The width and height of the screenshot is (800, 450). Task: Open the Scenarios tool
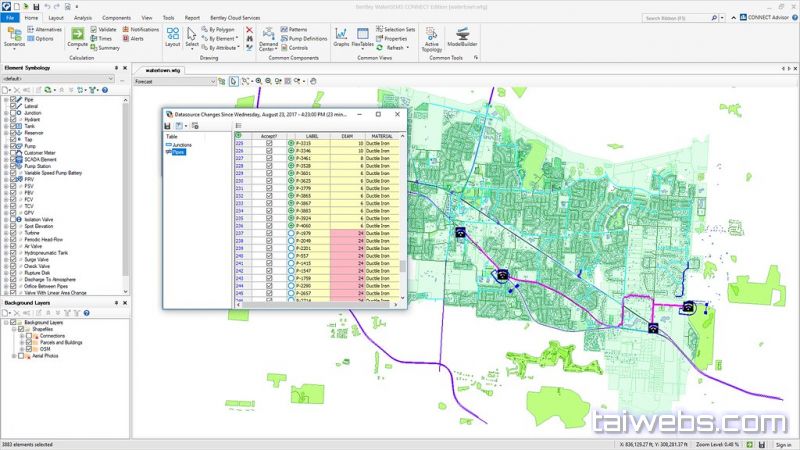(14, 39)
